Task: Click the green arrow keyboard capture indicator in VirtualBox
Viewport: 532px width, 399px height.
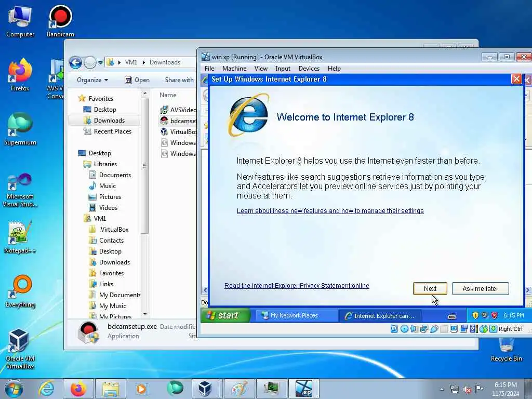Action: 493,328
